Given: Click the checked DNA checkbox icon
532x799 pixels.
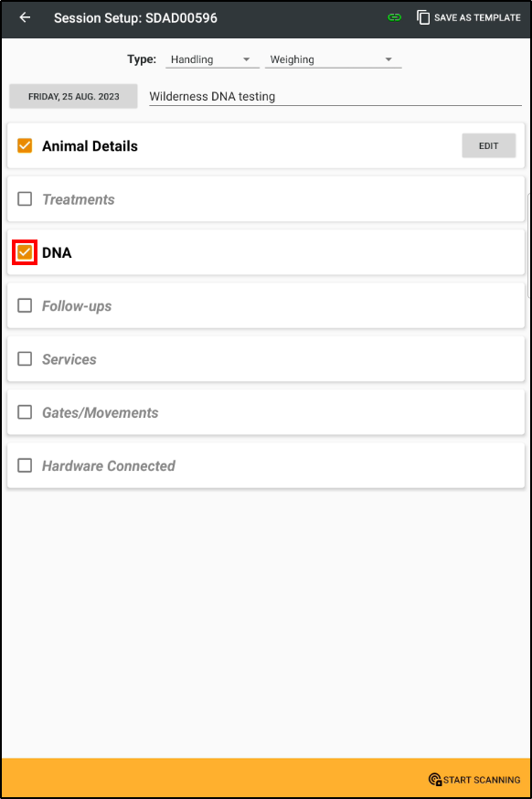Looking at the screenshot, I should click(x=24, y=252).
